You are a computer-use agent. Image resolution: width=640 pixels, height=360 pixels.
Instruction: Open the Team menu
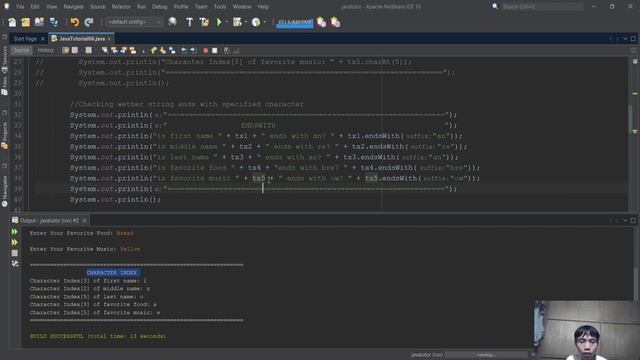click(201, 7)
